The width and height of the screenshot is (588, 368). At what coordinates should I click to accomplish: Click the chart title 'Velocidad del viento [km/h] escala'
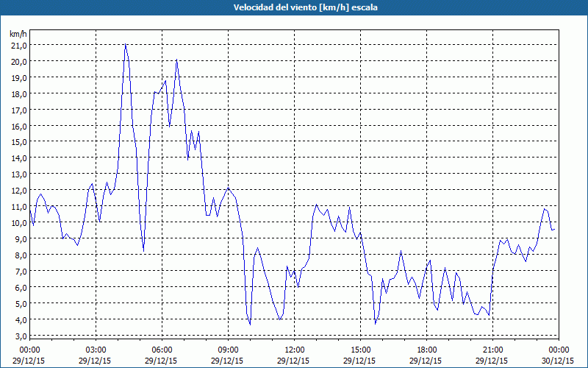click(305, 7)
